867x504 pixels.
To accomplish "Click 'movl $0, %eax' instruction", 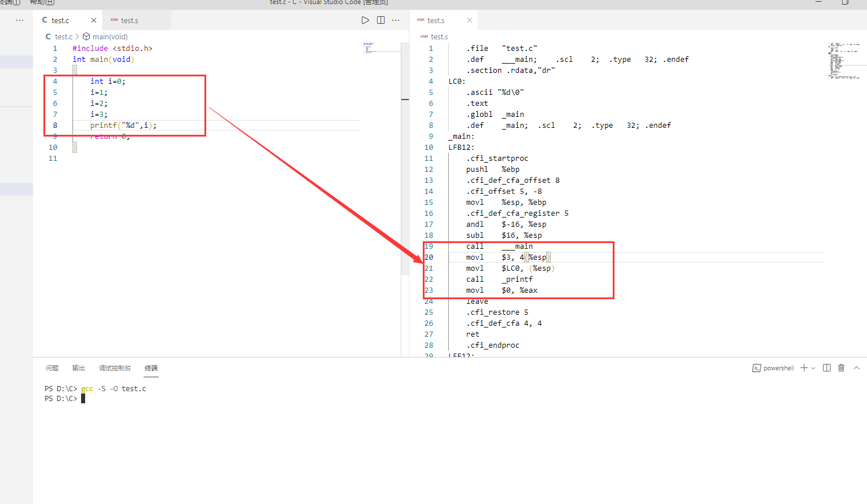I will (502, 290).
